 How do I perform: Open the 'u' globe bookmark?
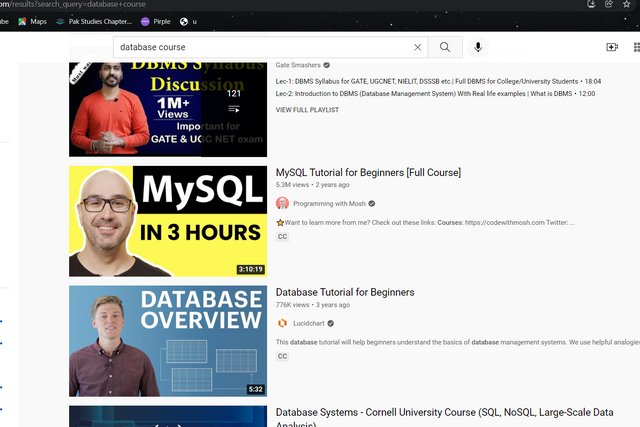click(188, 22)
